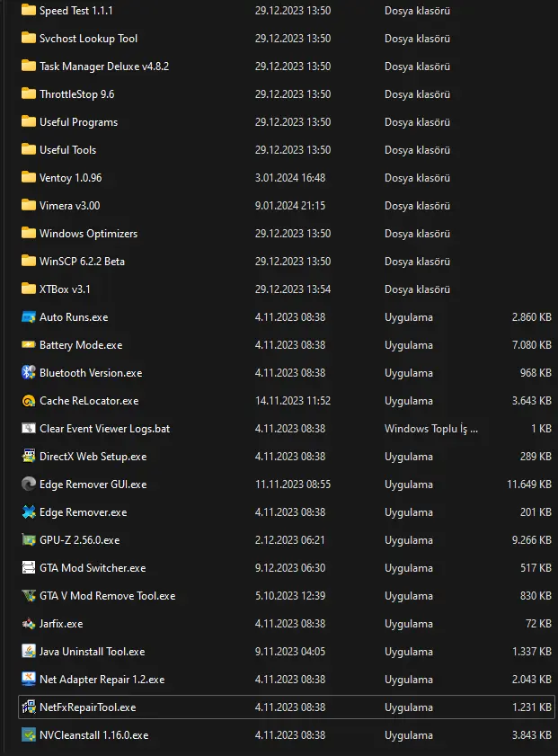Image resolution: width=558 pixels, height=756 pixels.
Task: Click the GPU-Z 2.56.0.exe icon
Action: click(29, 540)
